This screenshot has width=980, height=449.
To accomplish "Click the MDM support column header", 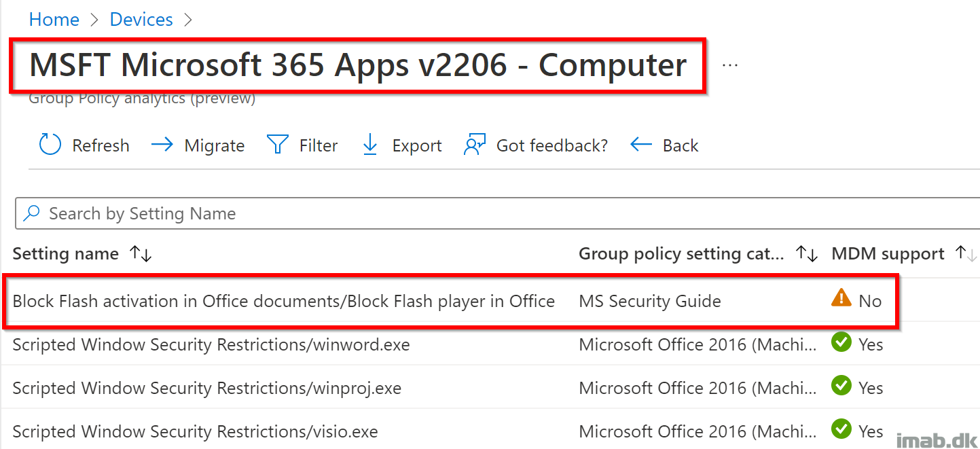I will [x=888, y=254].
